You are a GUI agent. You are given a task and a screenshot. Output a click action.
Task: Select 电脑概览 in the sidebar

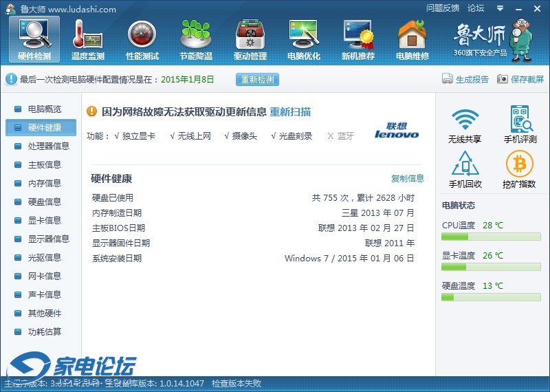point(41,109)
